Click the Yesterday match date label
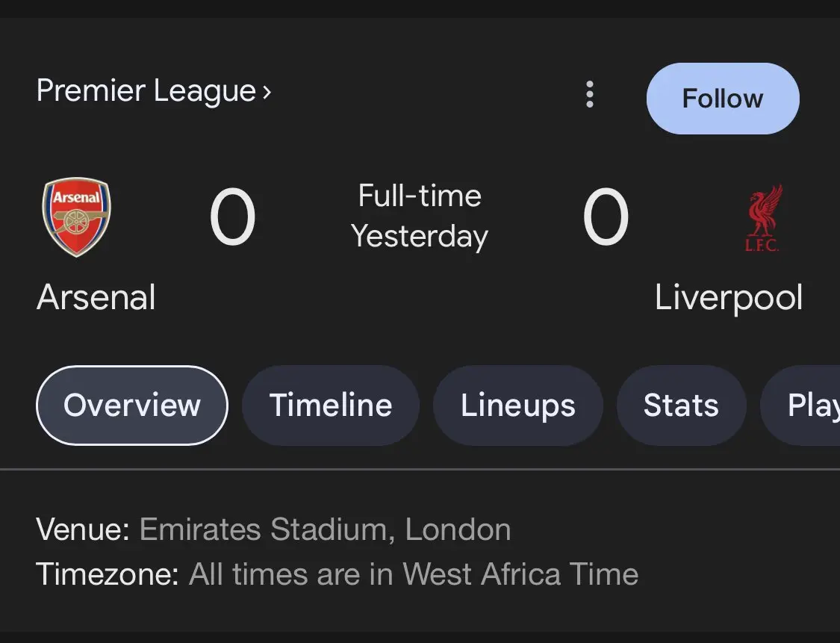Screen dimensions: 840x643 [x=420, y=237]
